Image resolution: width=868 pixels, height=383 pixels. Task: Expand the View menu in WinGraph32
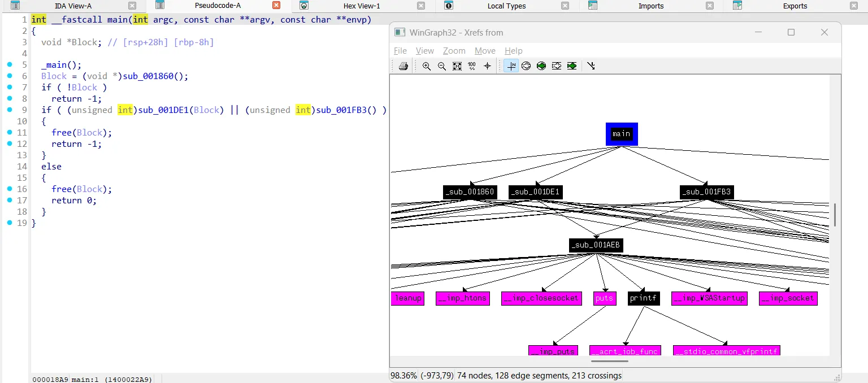424,51
